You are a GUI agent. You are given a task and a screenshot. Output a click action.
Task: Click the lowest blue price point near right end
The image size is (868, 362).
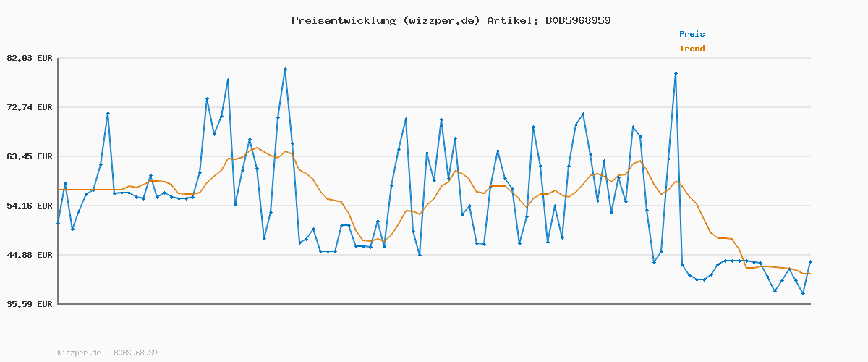click(803, 293)
